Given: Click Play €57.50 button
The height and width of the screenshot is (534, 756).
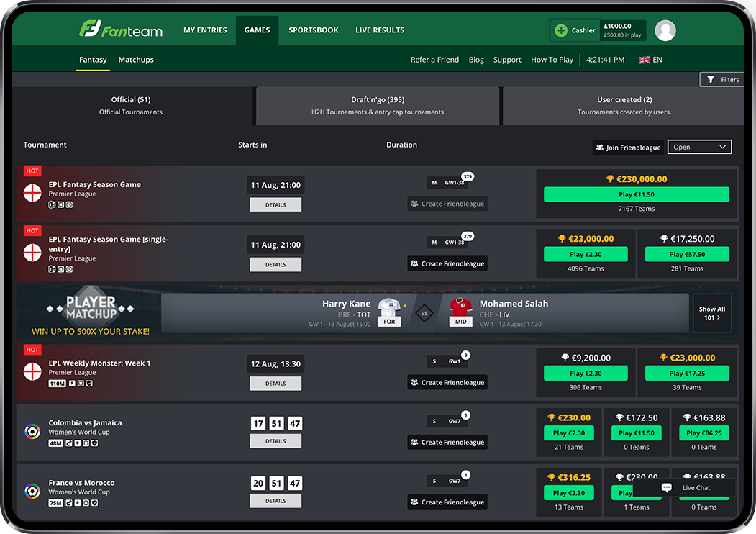Looking at the screenshot, I should (687, 254).
